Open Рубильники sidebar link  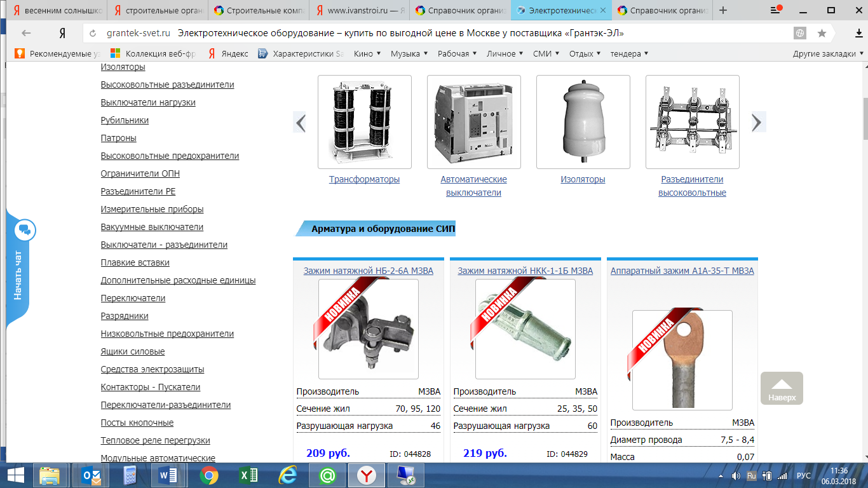click(125, 120)
